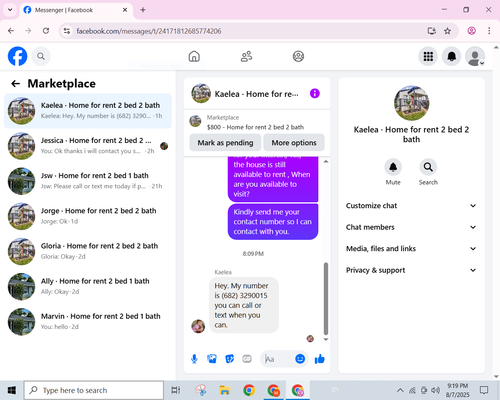The width and height of the screenshot is (500, 400).
Task: Click the large listing thumbnail in info panel
Action: pyautogui.click(x=411, y=103)
